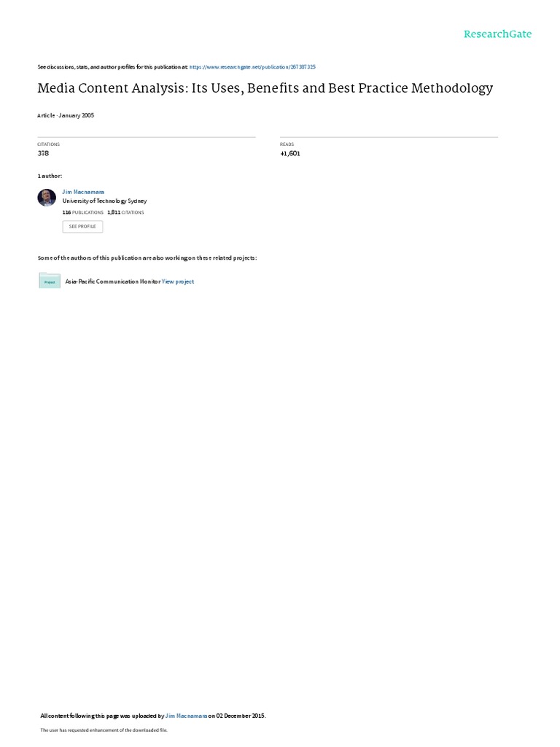Open the footer Jim Macnamara uploader link
The image size is (560, 747).
click(x=186, y=716)
